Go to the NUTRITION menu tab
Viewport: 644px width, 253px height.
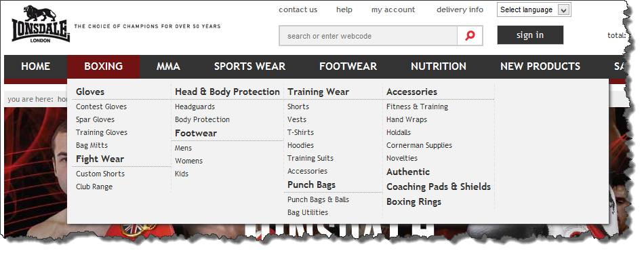[439, 66]
